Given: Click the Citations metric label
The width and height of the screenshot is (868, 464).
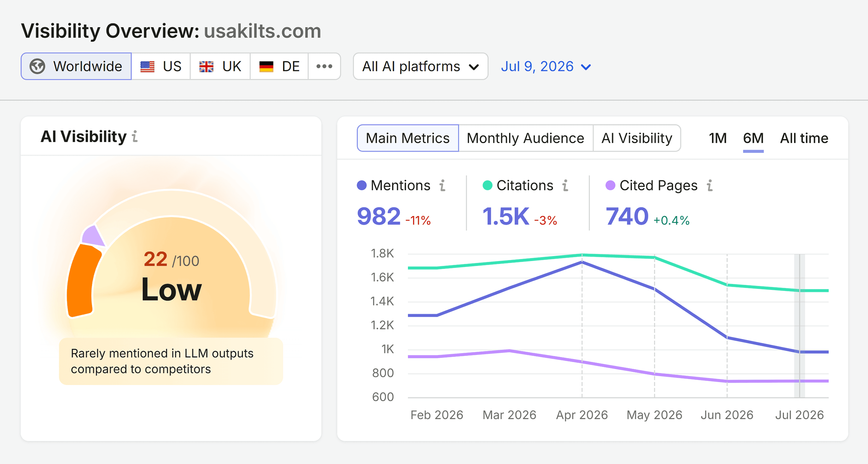Looking at the screenshot, I should point(525,185).
